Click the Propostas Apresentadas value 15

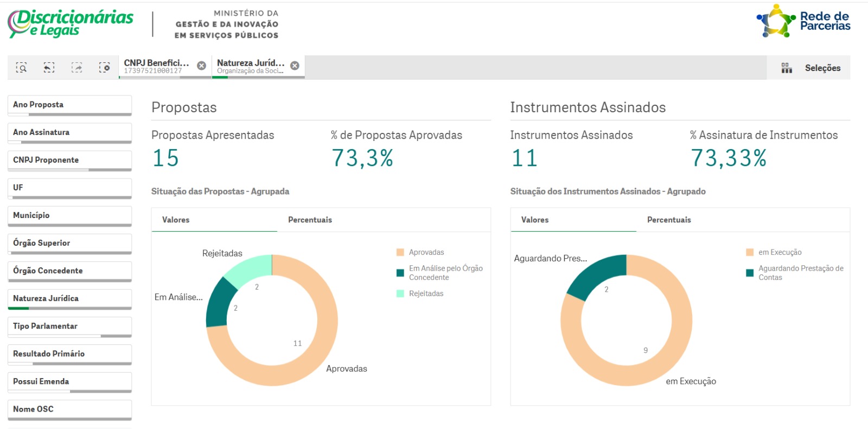pos(165,158)
